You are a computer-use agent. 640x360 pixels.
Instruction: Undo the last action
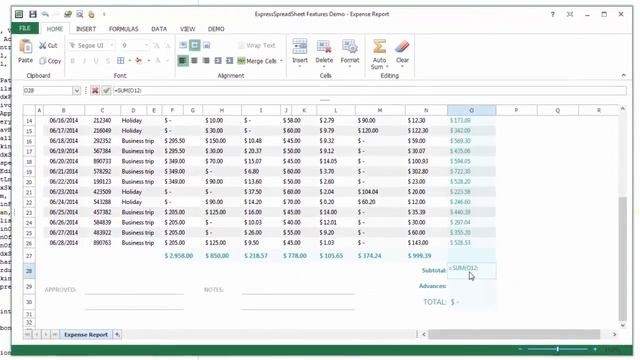(45, 14)
